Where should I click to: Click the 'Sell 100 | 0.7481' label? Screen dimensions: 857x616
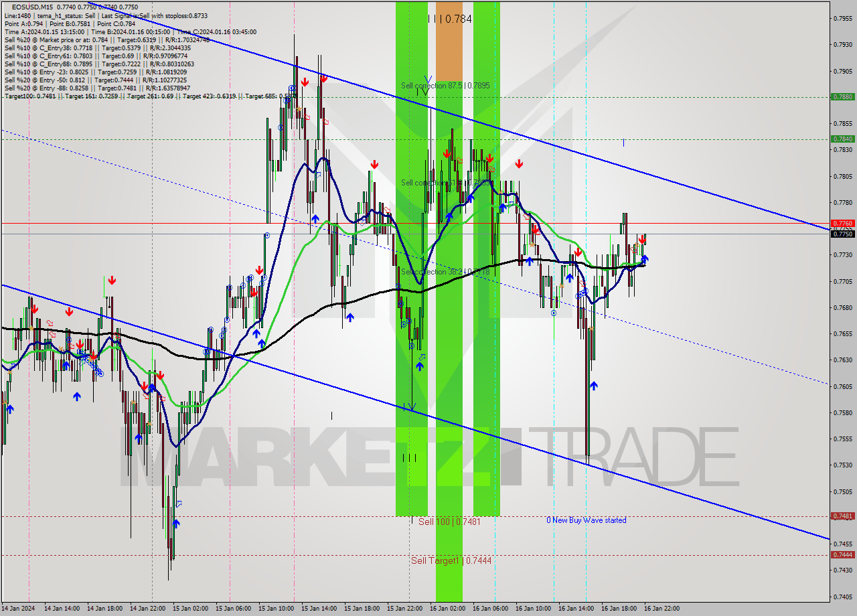pyautogui.click(x=449, y=522)
